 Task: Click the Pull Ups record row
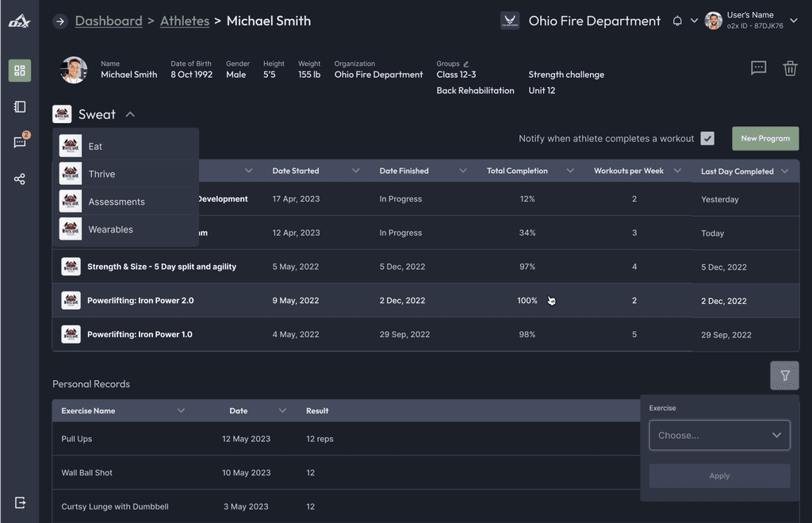[x=346, y=439]
